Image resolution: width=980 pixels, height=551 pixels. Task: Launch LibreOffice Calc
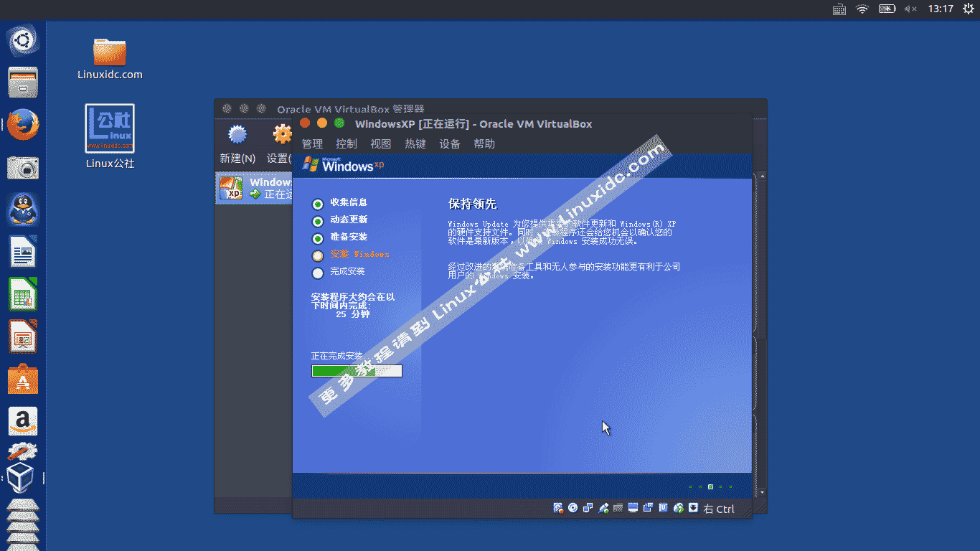(23, 294)
